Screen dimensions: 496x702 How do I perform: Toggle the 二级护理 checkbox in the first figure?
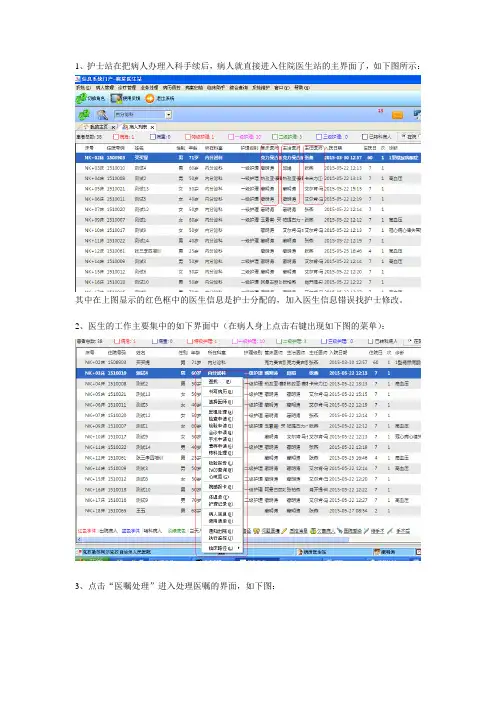(x=275, y=137)
